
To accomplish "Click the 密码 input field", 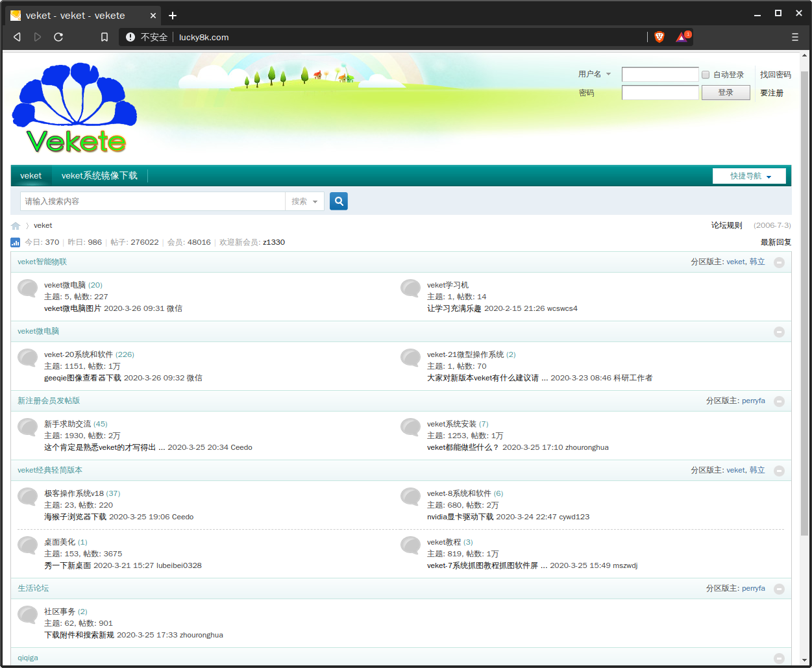I will pyautogui.click(x=660, y=93).
